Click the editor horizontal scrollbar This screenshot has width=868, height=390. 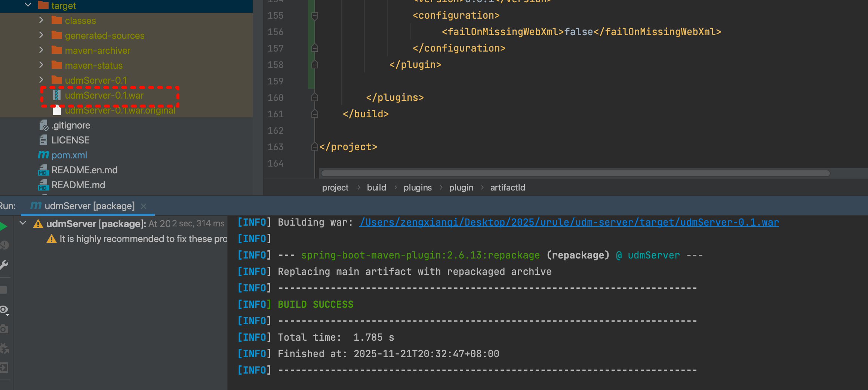point(575,173)
